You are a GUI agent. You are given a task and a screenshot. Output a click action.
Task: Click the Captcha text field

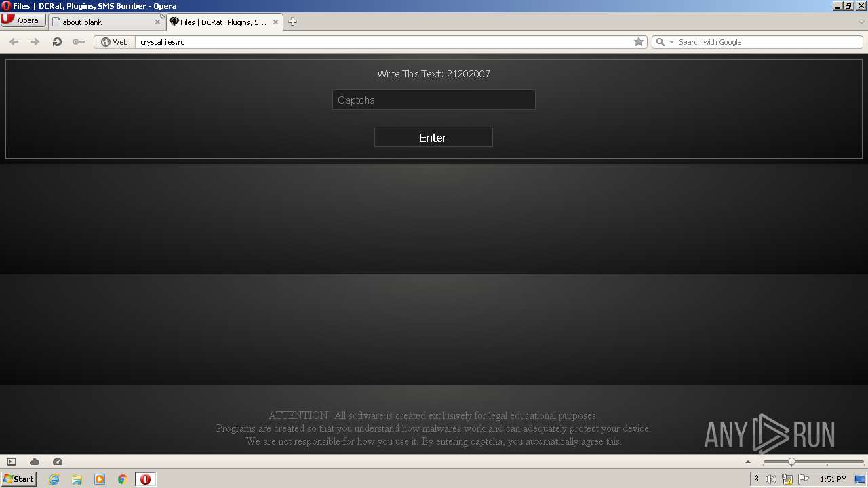(x=434, y=100)
